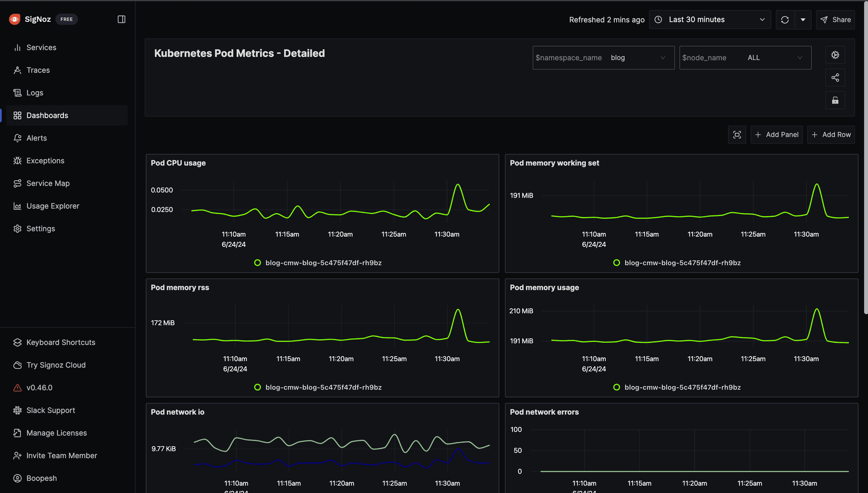
Task: Click the Pod network errors chart area
Action: (694, 450)
